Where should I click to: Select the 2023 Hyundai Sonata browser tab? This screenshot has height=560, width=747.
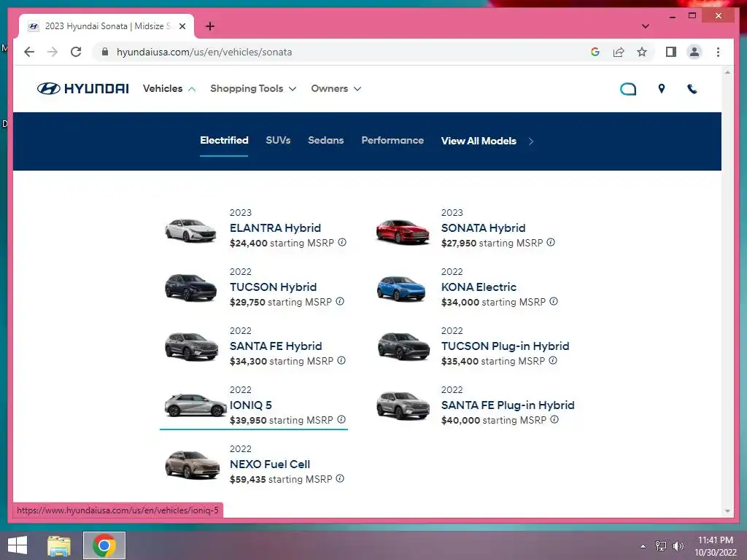coord(107,26)
